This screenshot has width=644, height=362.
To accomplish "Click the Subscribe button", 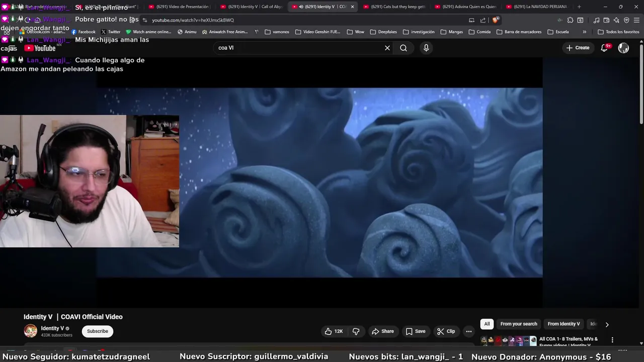I will [98, 331].
